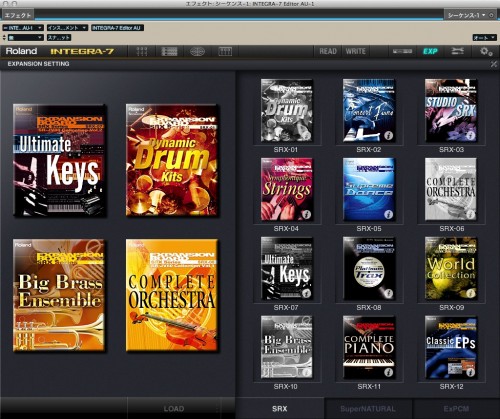The height and width of the screenshot is (419, 500).
Task: Open the virtual slots panel icon
Action: 225,51
